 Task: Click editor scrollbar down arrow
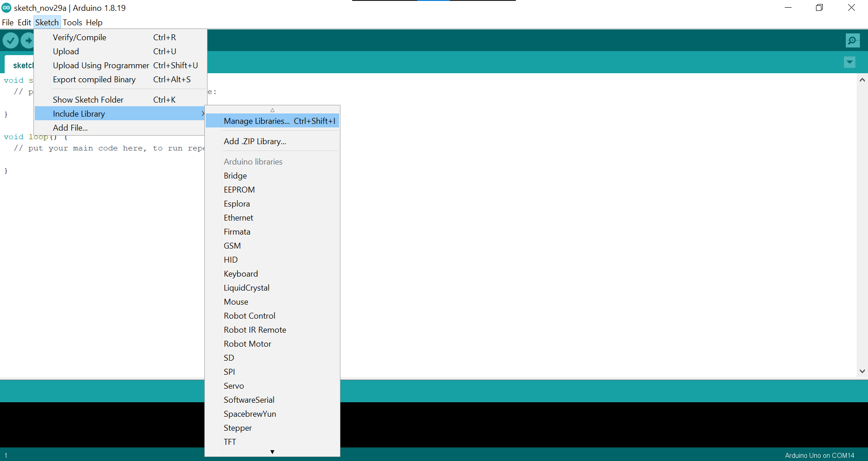pos(862,371)
